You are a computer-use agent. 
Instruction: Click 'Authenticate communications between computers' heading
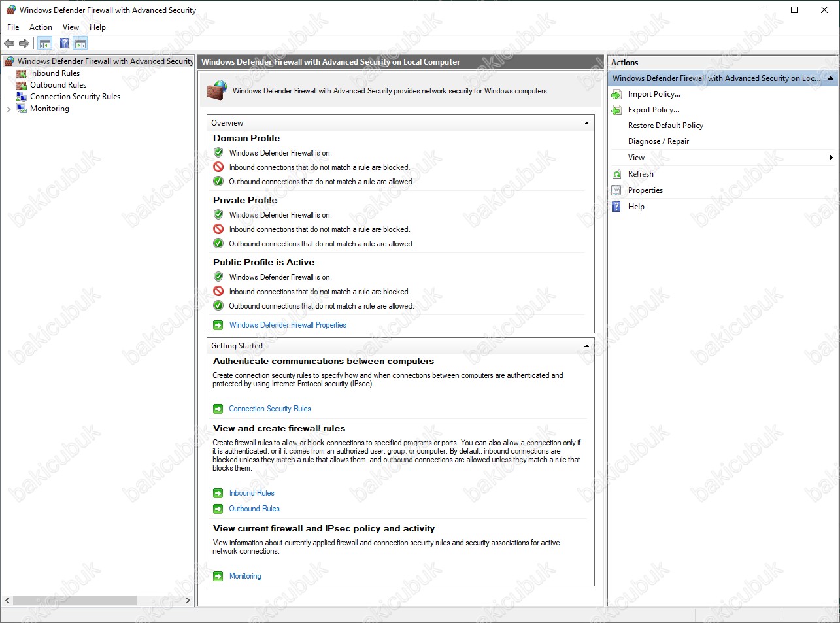coord(324,361)
